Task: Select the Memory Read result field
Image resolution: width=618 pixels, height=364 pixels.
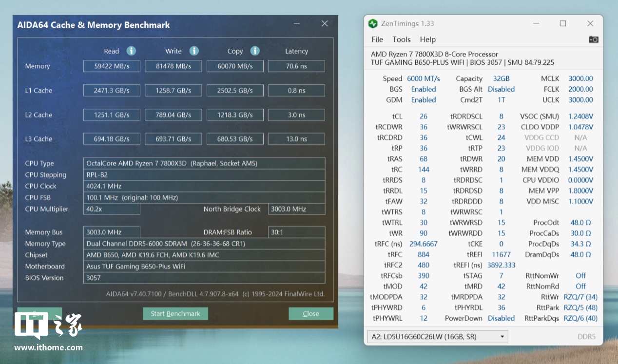Action: click(x=112, y=66)
